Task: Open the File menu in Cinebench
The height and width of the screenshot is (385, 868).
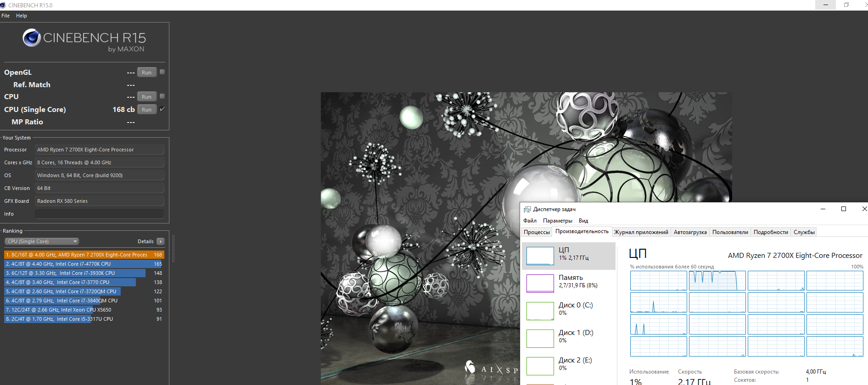Action: tap(6, 16)
